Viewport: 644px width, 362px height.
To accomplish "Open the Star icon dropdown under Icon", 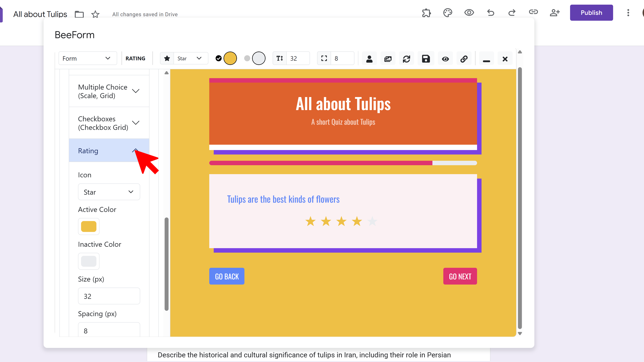I will point(109,192).
